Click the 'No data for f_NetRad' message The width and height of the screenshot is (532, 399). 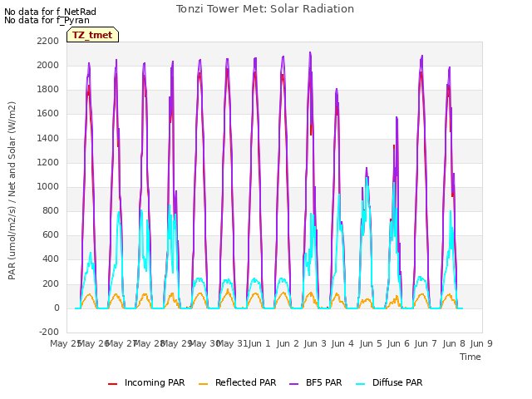pyautogui.click(x=50, y=12)
